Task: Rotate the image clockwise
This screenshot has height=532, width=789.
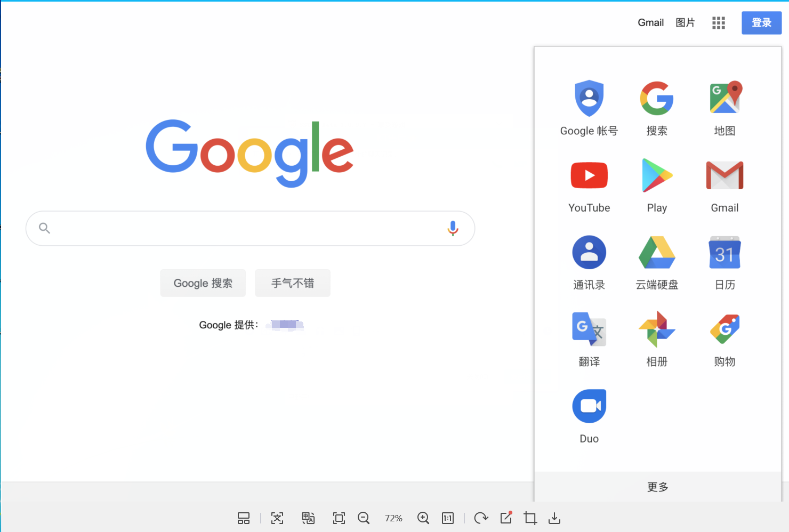Action: pyautogui.click(x=481, y=518)
